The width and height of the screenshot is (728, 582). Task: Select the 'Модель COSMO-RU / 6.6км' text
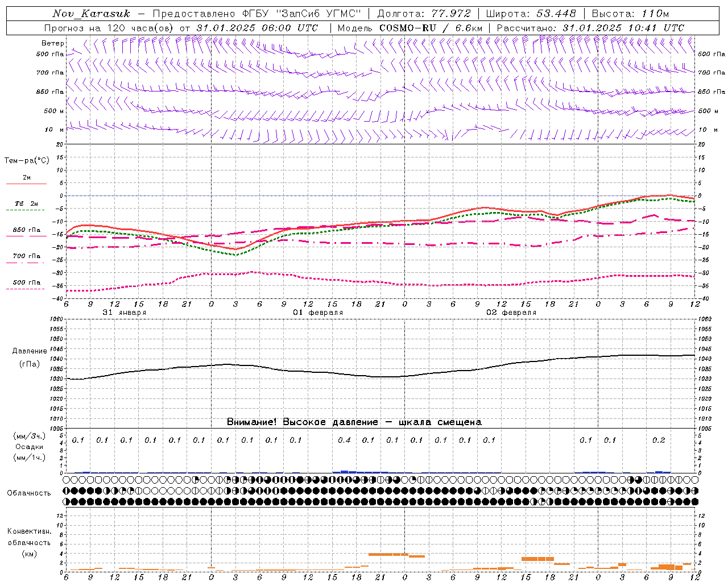click(410, 28)
